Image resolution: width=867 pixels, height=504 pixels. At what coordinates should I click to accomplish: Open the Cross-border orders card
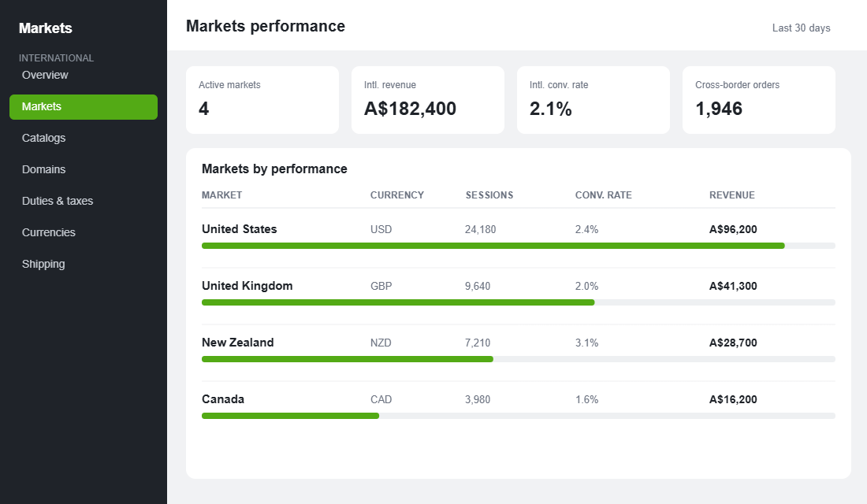pos(758,100)
